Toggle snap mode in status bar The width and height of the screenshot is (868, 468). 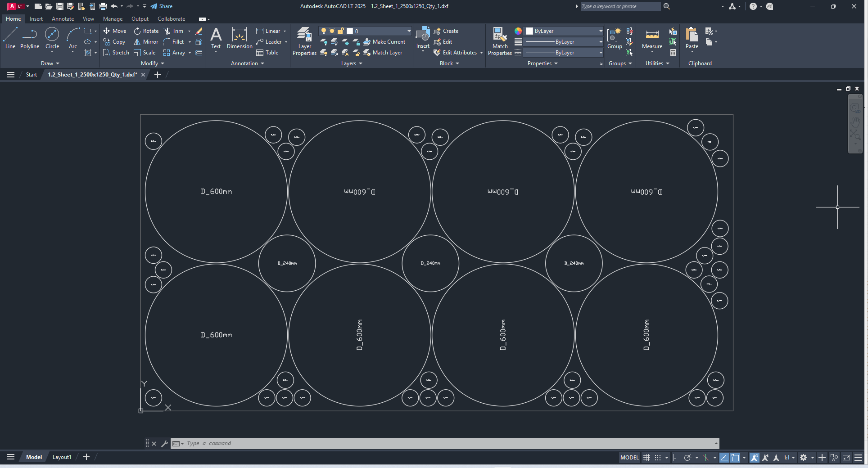(658, 458)
